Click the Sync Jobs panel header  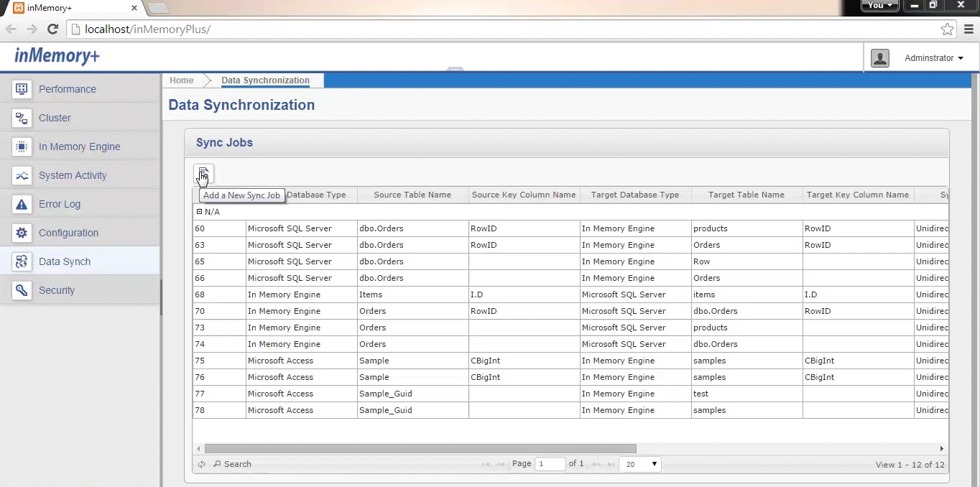tap(567, 142)
